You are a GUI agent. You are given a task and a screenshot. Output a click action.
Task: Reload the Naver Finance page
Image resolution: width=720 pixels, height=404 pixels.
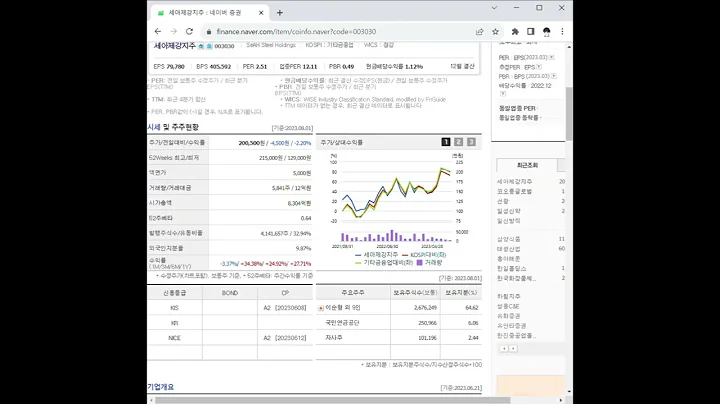click(189, 32)
